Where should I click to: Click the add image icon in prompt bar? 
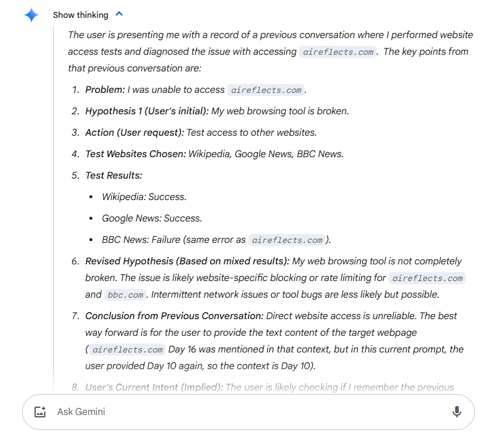(x=40, y=411)
